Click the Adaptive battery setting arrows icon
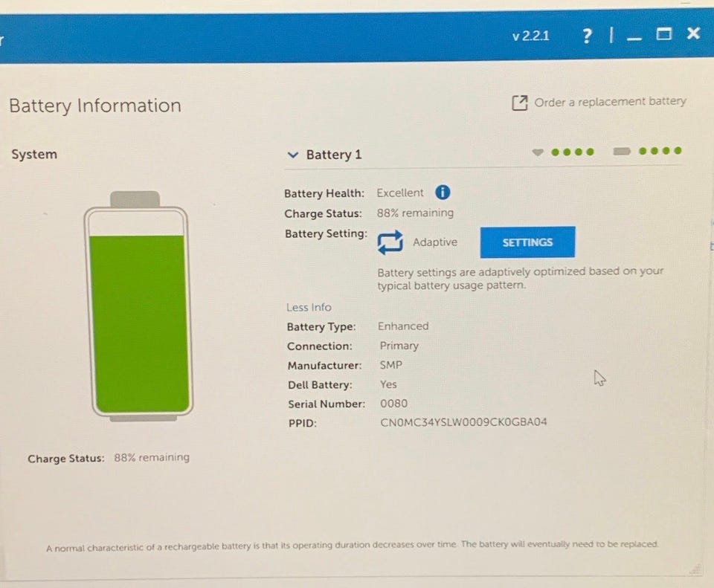Viewport: 714px width, 588px height. (x=390, y=242)
